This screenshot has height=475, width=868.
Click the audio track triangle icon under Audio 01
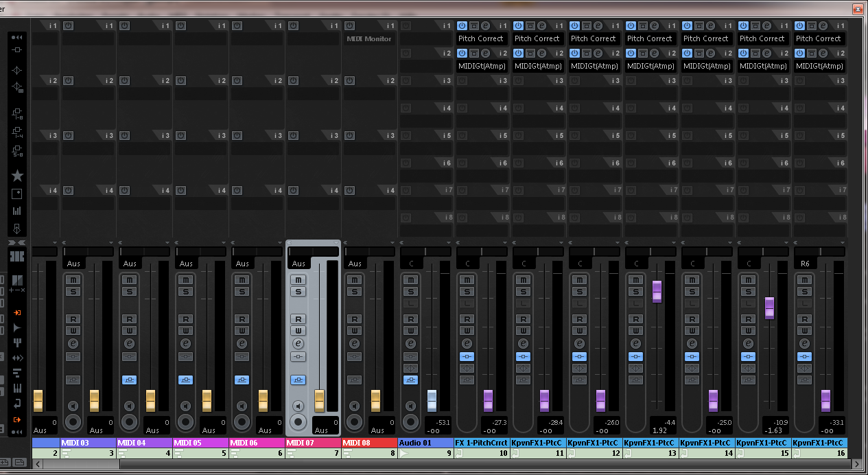click(403, 453)
